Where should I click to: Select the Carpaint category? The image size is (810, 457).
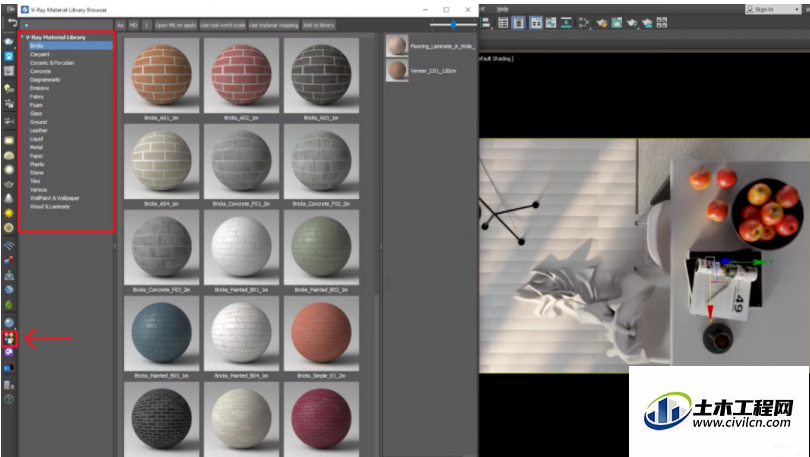pos(40,54)
